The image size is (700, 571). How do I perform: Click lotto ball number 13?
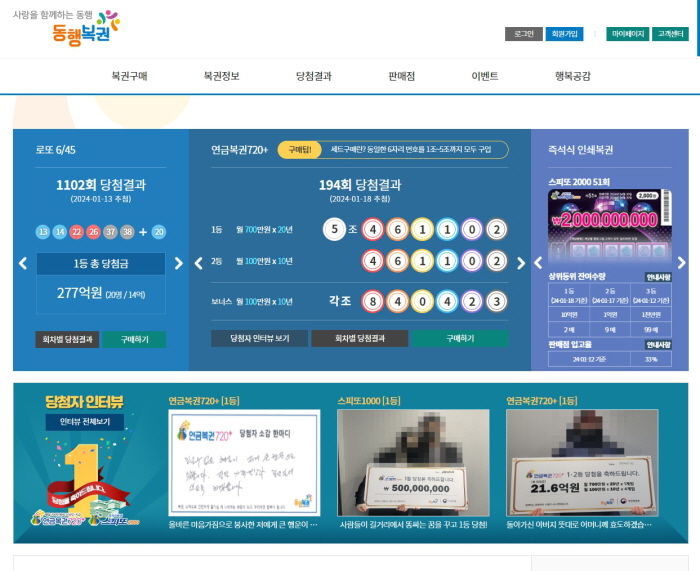click(x=43, y=232)
